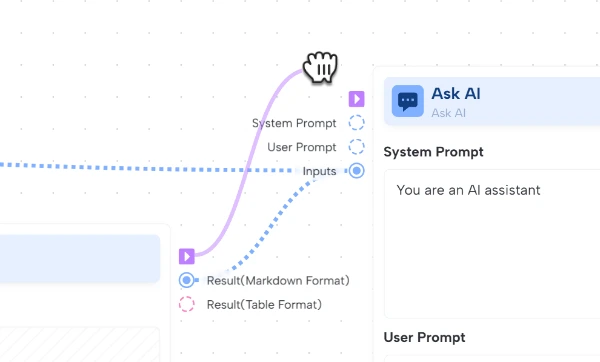The image size is (600, 362).
Task: Select the Ask AI node title bar
Action: pos(492,101)
